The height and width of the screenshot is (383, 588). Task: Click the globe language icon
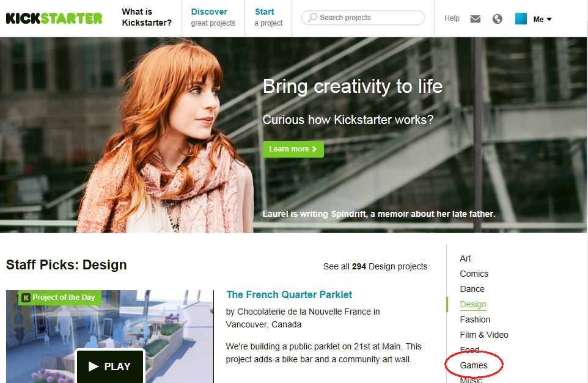(498, 19)
